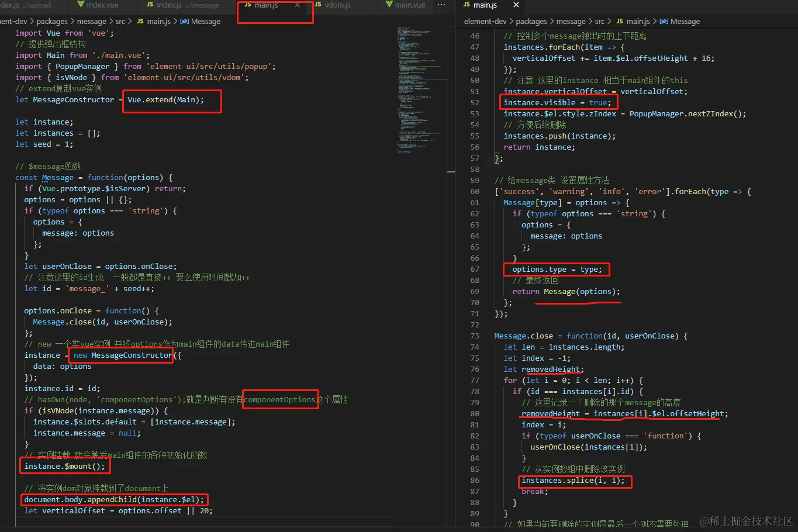Open Message symbol in right breadcrumb
798x532 pixels.
click(x=685, y=21)
